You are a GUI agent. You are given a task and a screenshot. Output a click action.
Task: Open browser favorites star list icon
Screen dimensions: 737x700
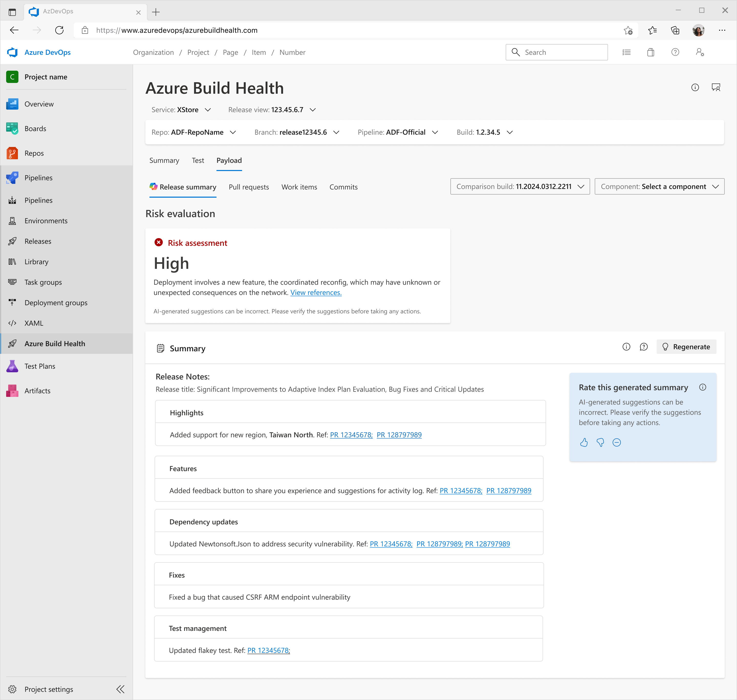pos(652,30)
